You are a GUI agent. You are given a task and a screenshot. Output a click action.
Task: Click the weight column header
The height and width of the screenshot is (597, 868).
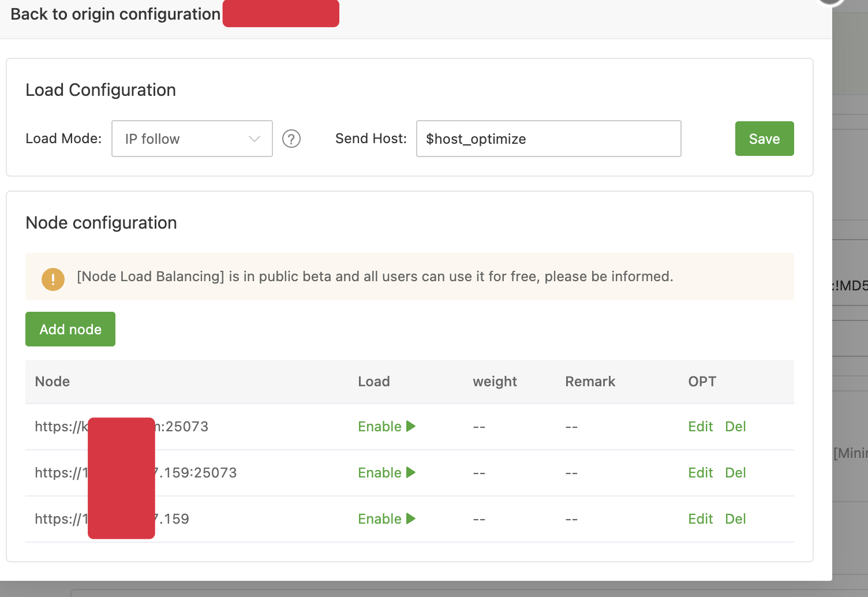coord(495,382)
